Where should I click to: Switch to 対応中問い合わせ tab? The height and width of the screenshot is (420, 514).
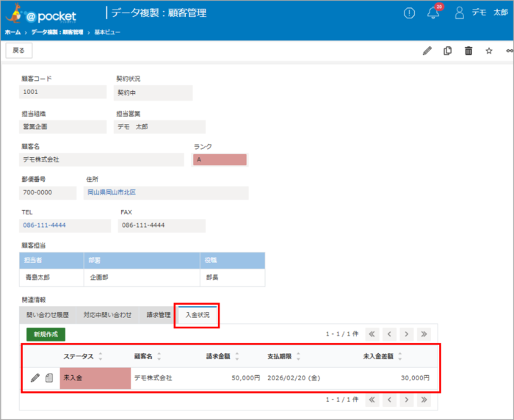107,315
